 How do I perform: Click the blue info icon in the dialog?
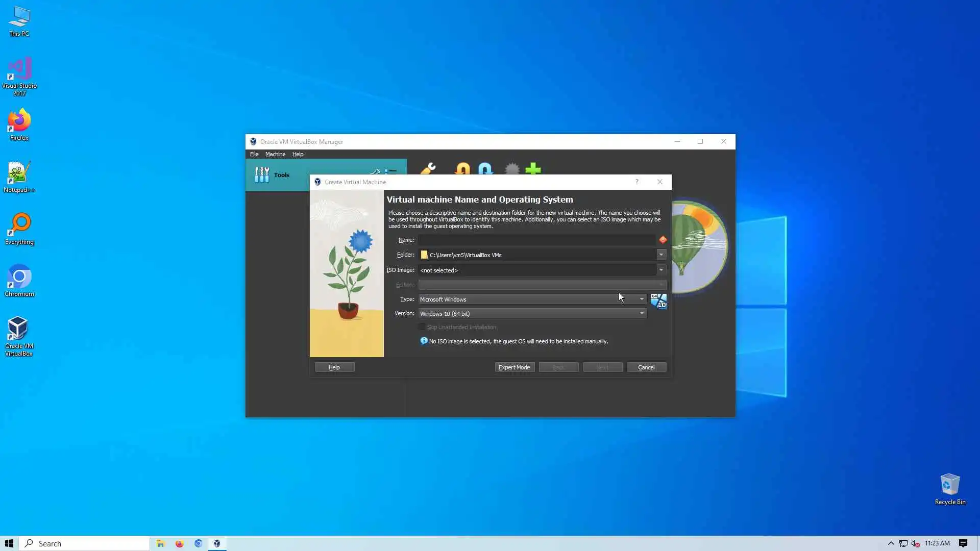[x=424, y=341]
